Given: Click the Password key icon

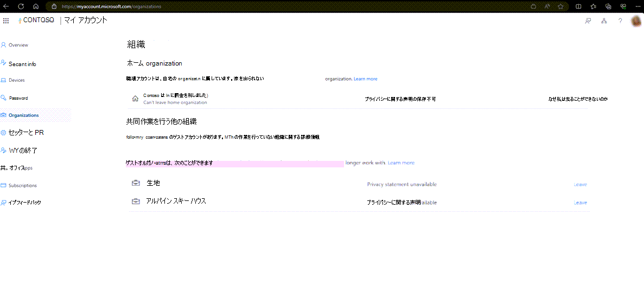Looking at the screenshot, I should pyautogui.click(x=3, y=98).
